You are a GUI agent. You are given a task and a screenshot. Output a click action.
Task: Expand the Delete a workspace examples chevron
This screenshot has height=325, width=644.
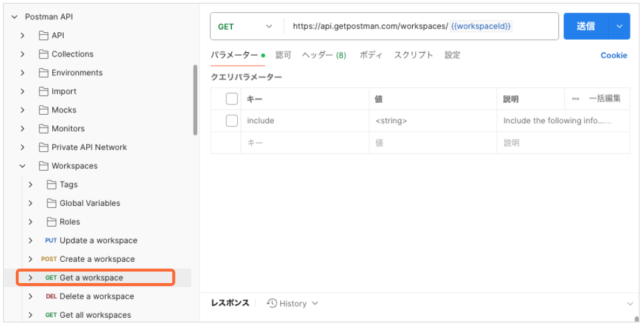coord(30,296)
